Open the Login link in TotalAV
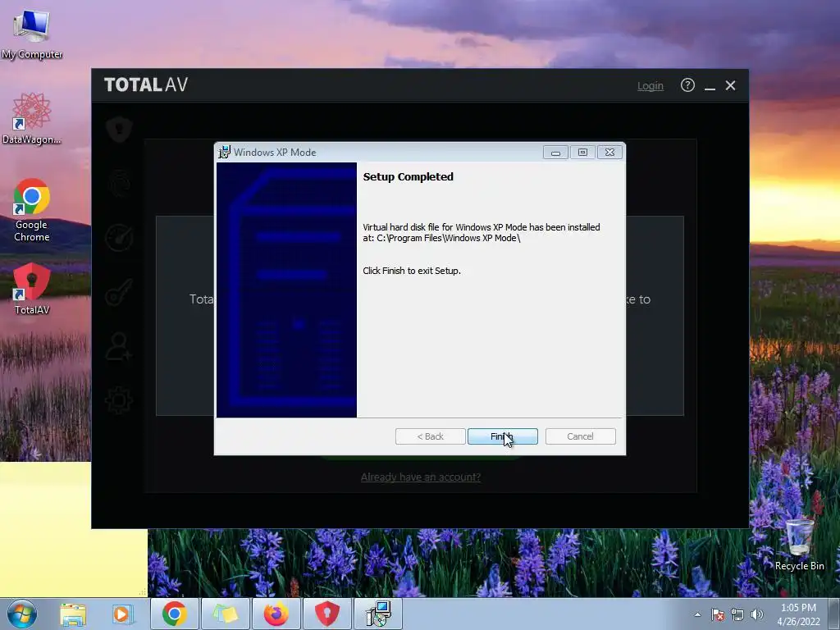The image size is (840, 630). (x=650, y=85)
